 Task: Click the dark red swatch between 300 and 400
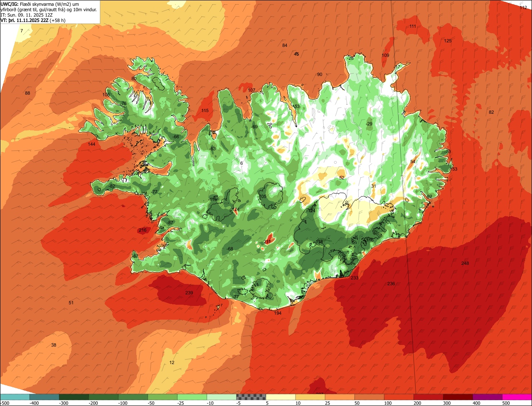[x=458, y=397]
